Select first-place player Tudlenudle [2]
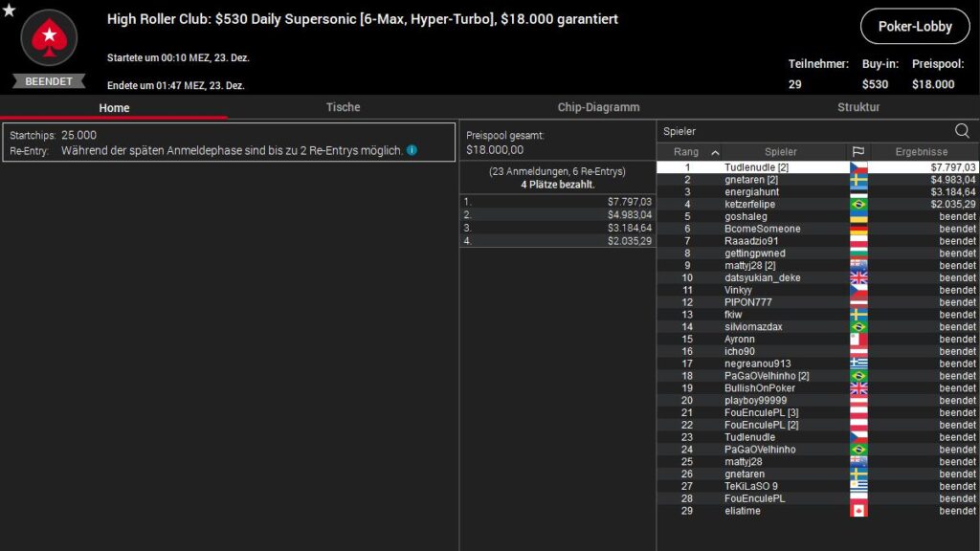980x551 pixels. (x=756, y=167)
